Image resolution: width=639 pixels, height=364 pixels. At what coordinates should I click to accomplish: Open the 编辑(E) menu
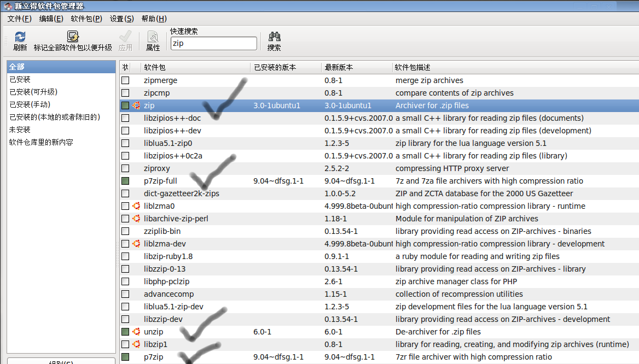coord(51,19)
